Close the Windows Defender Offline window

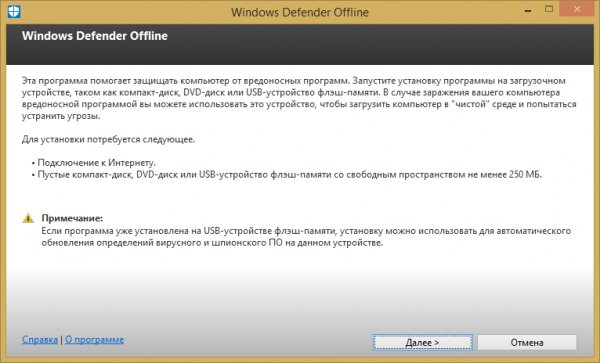(x=577, y=10)
